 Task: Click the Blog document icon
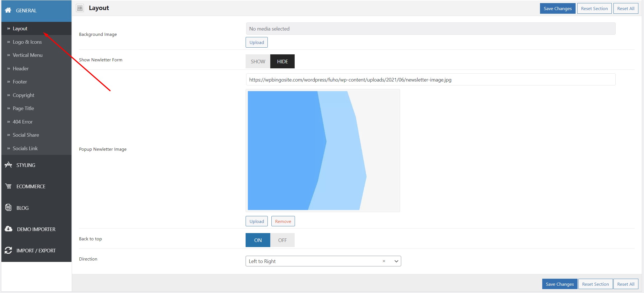coord(8,208)
